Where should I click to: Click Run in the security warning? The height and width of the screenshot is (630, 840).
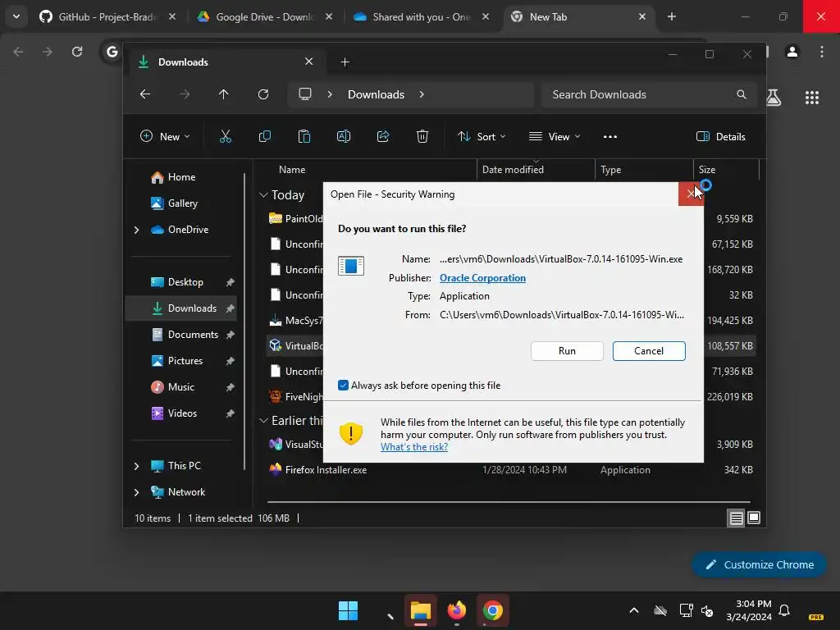[567, 351]
